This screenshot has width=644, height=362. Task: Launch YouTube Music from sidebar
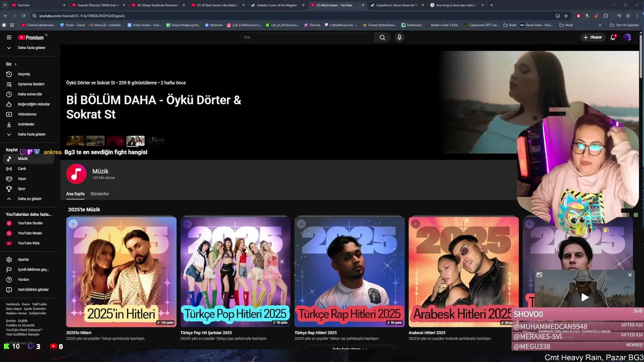[x=29, y=233]
